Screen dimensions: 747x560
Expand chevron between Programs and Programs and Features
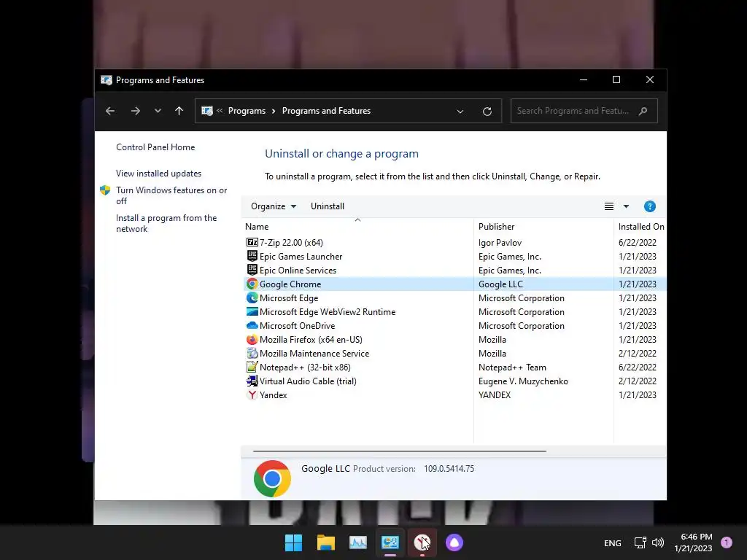click(274, 111)
